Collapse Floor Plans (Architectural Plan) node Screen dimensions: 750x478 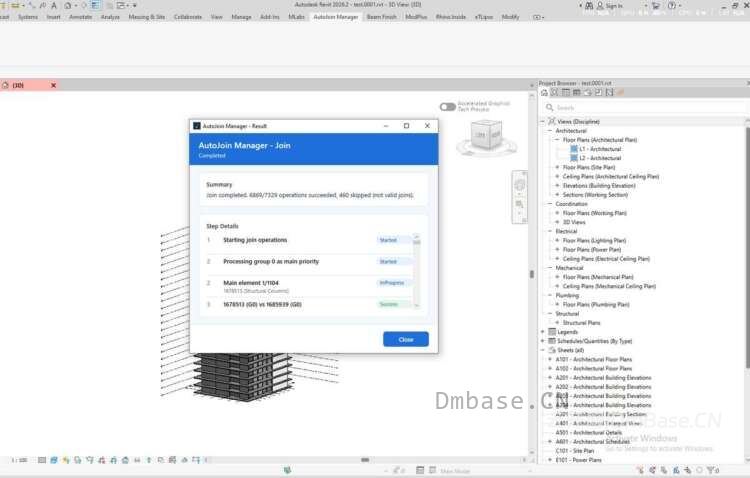tap(557, 140)
